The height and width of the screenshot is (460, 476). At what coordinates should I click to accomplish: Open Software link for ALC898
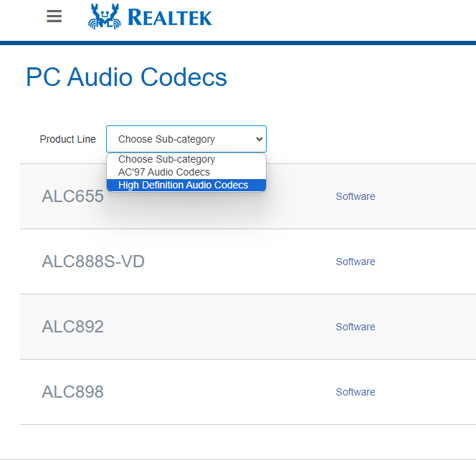click(x=356, y=392)
